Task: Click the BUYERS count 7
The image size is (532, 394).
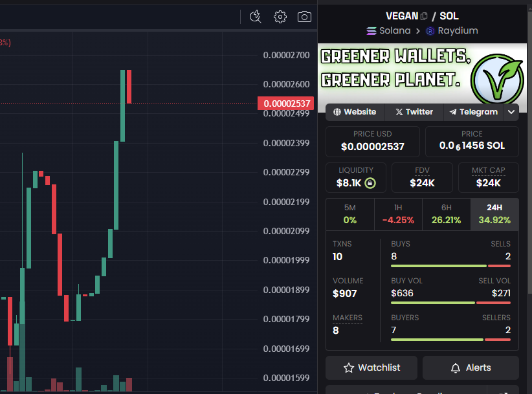Action: tap(393, 330)
